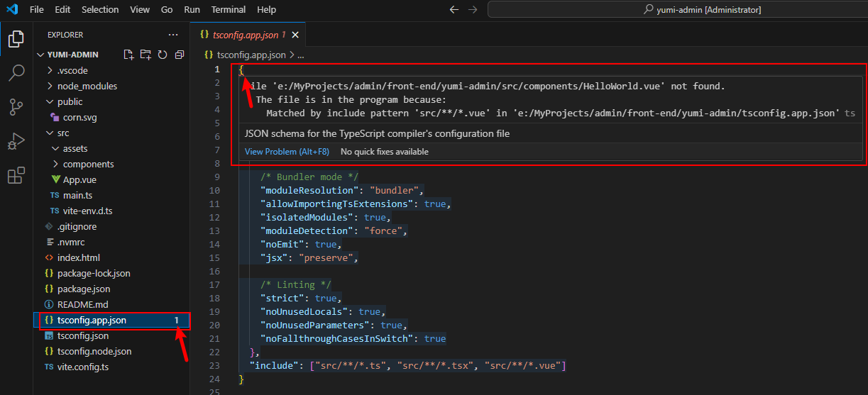This screenshot has width=868, height=395.
Task: Close the tsconfig.app.json editor tab
Action: pos(295,35)
